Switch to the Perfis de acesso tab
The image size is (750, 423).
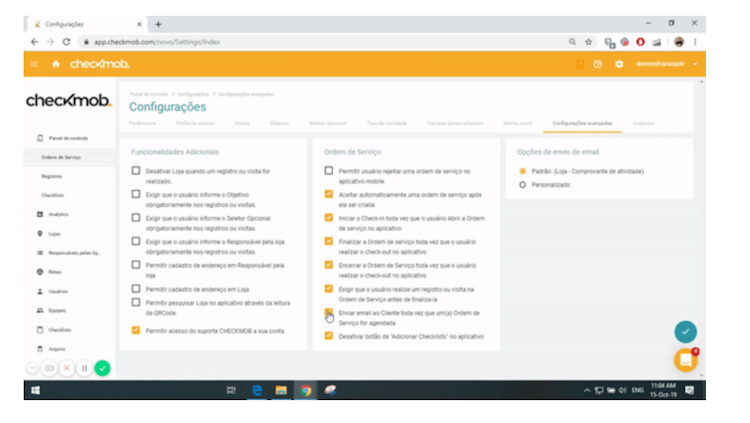pyautogui.click(x=195, y=123)
